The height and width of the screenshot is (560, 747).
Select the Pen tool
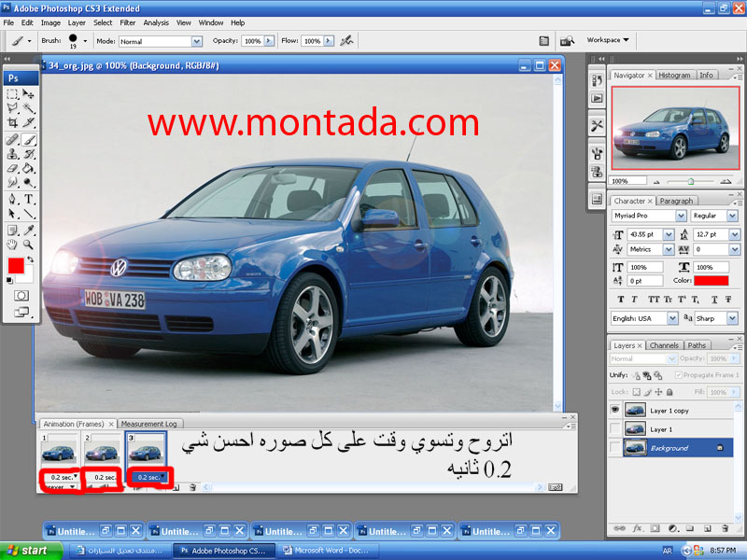click(x=12, y=199)
